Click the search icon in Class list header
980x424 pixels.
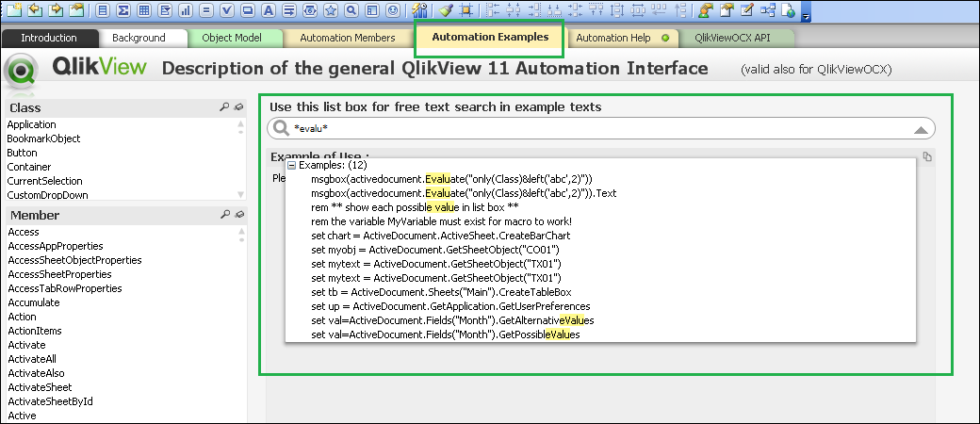[224, 107]
